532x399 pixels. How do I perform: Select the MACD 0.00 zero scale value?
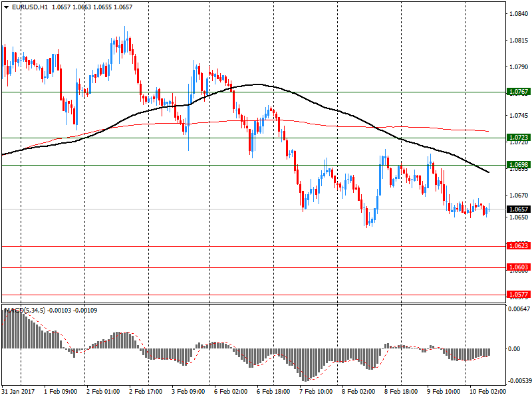(514, 348)
